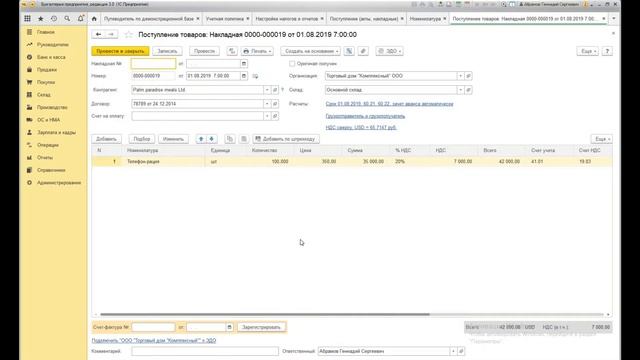Viewport: 640px width, 360px height.
Task: Move table row up arrow
Action: (x=201, y=139)
